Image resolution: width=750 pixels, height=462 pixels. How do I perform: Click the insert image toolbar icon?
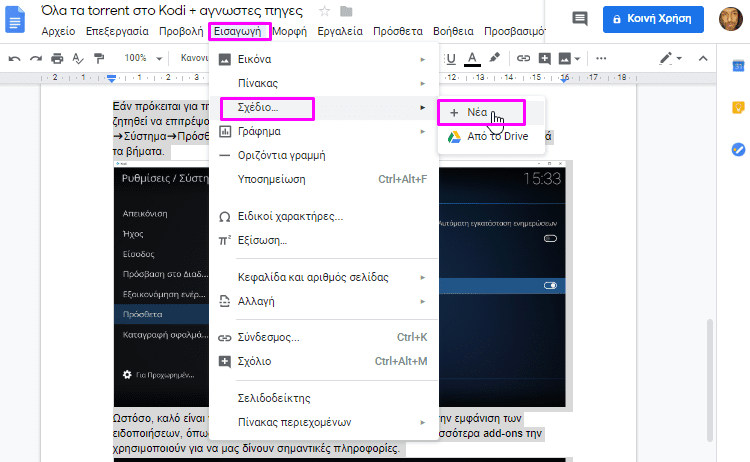pyautogui.click(x=565, y=58)
